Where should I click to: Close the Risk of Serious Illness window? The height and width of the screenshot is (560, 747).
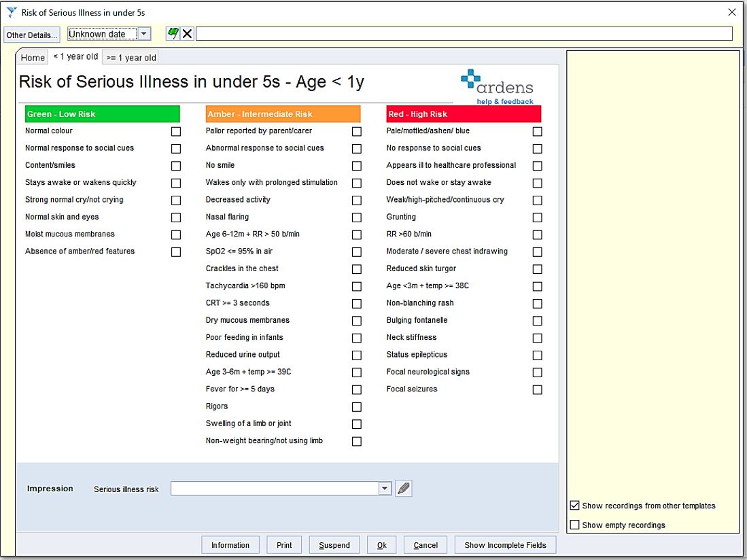click(x=732, y=12)
